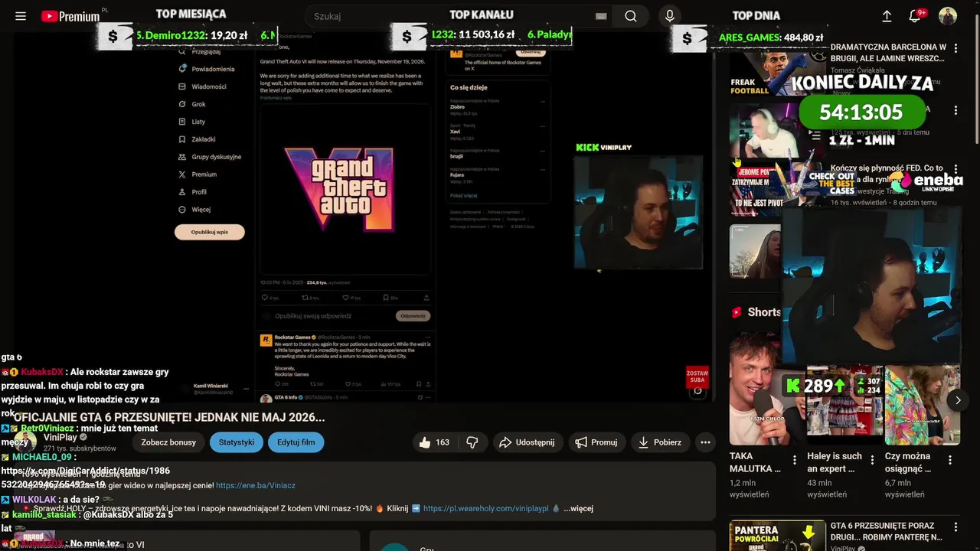Image resolution: width=980 pixels, height=551 pixels.
Task: Open Dramatyczna Barcelona w Brugii video title
Action: coord(888,53)
